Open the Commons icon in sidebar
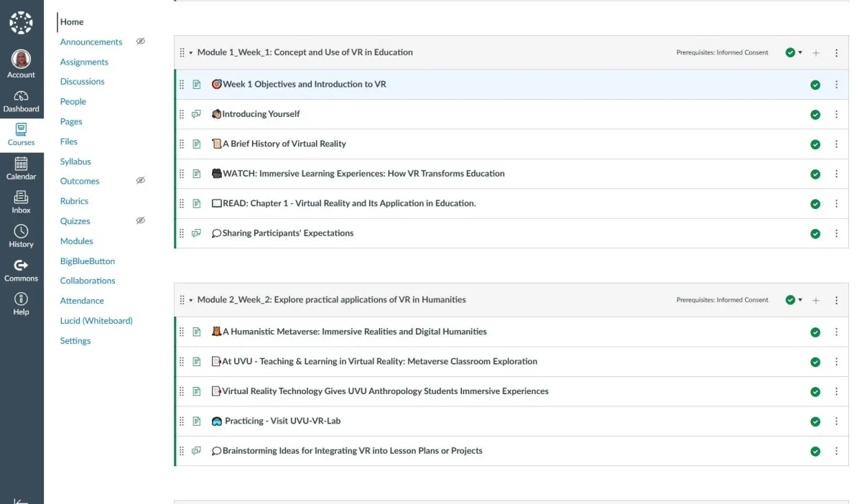Viewport: 862px width, 504px height. [21, 266]
